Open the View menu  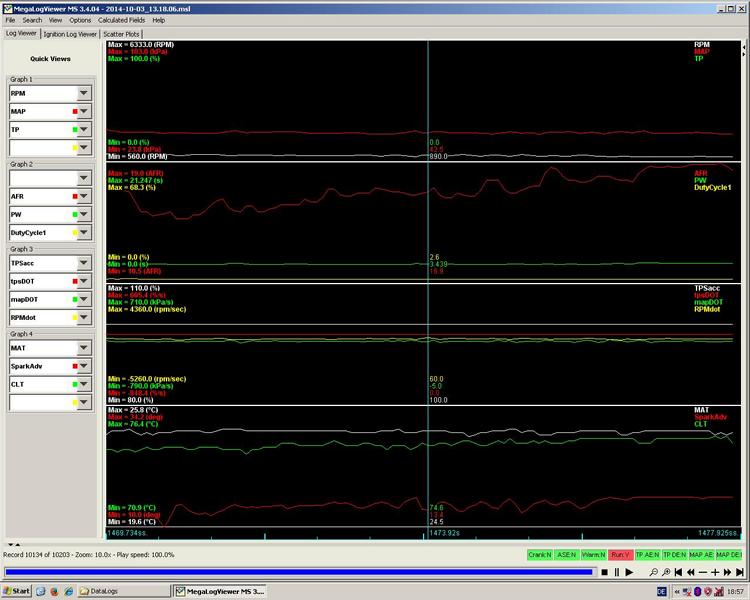[55, 20]
